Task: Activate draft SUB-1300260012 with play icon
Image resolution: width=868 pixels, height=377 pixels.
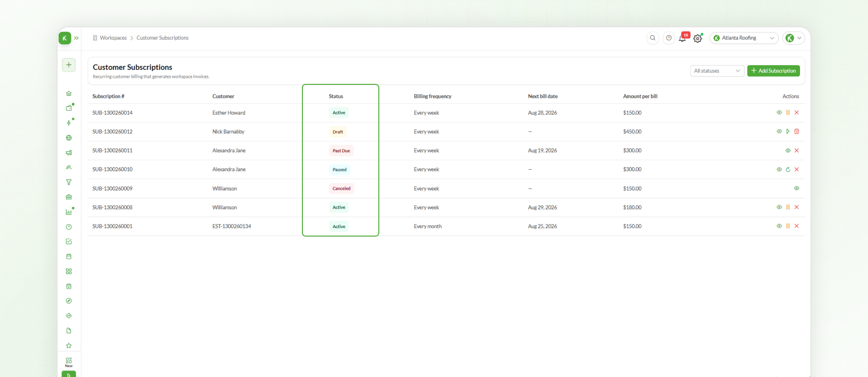Action: click(788, 131)
